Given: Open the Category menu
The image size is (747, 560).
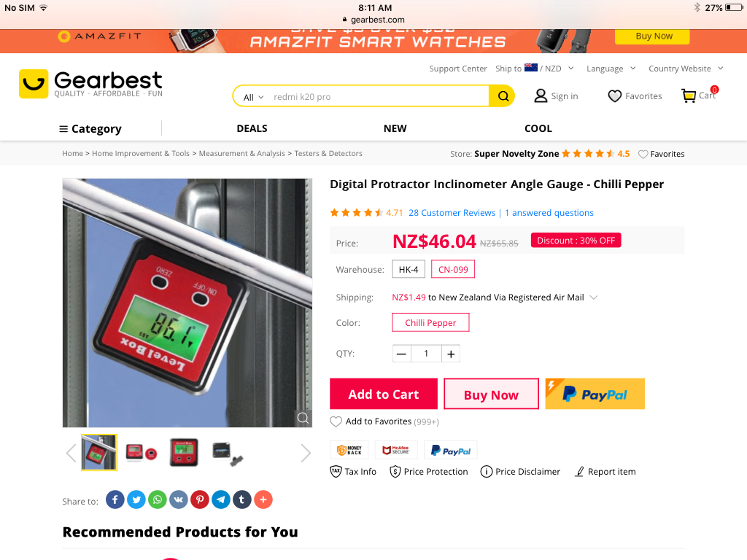Looking at the screenshot, I should pyautogui.click(x=90, y=128).
